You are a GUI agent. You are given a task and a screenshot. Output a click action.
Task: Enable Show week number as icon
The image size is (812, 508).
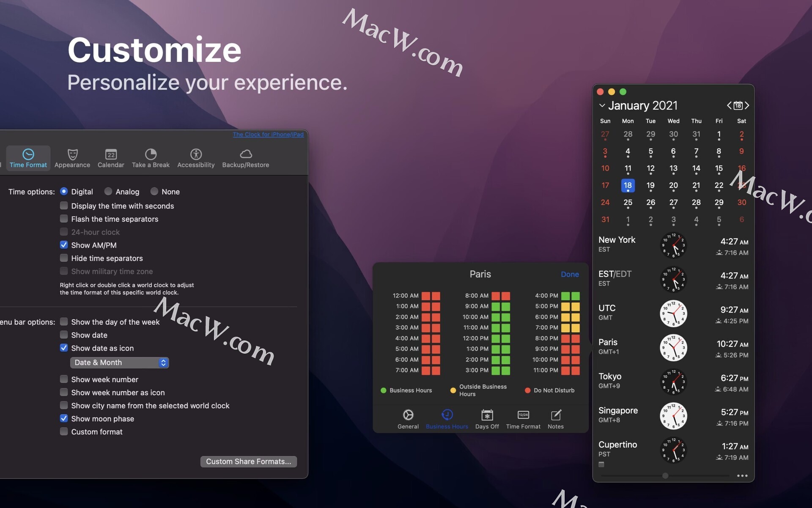pyautogui.click(x=64, y=393)
